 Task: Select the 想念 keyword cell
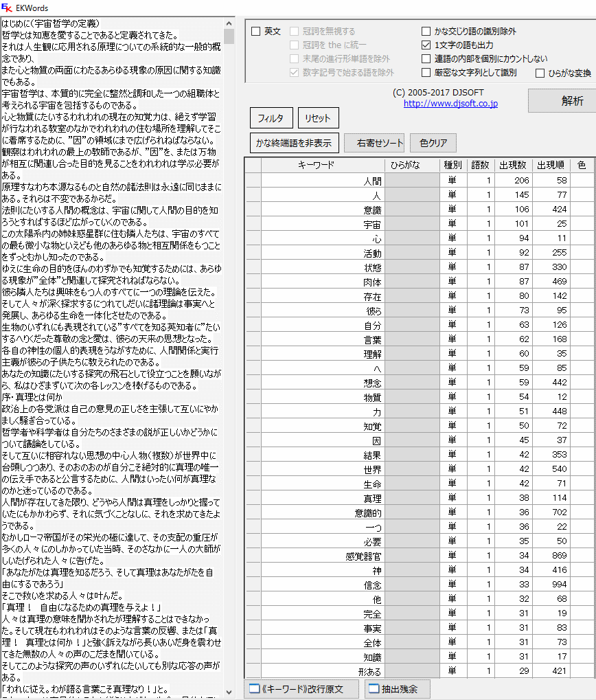(x=323, y=383)
